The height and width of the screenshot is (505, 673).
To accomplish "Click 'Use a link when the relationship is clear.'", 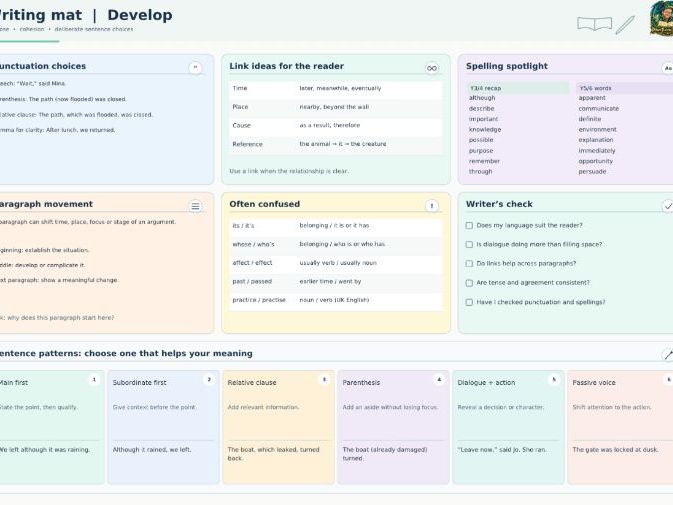I will (x=289, y=171).
